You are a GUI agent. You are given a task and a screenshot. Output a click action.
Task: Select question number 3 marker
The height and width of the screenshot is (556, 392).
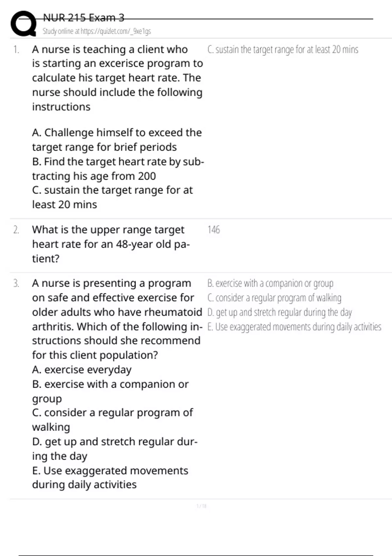(x=16, y=283)
